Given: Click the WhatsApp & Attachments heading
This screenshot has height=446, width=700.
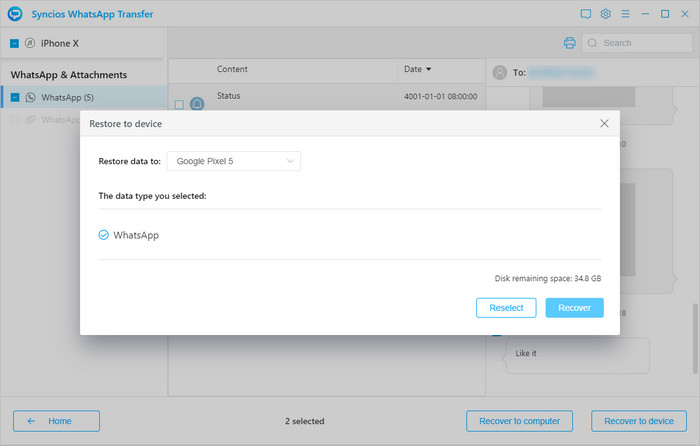Looking at the screenshot, I should (x=69, y=75).
